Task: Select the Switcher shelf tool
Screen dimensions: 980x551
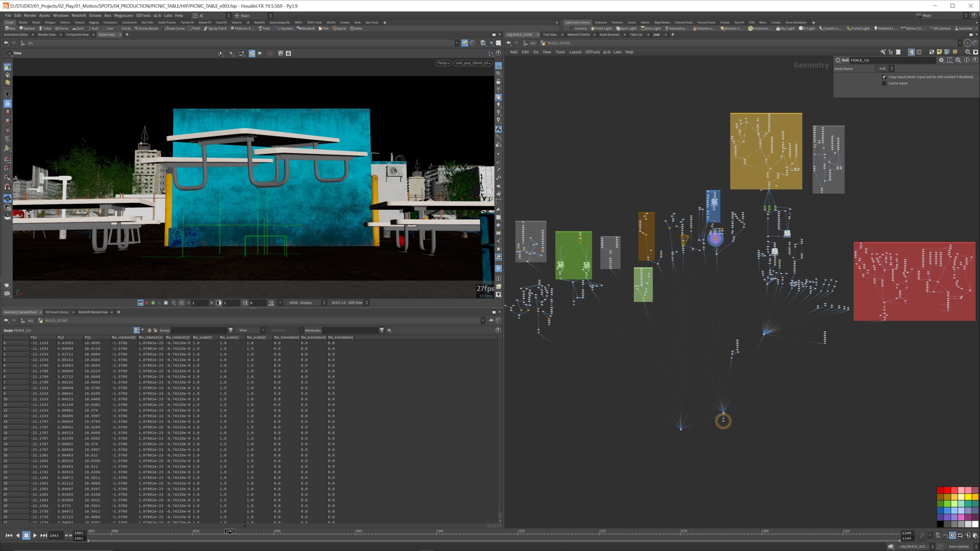Action: point(964,28)
